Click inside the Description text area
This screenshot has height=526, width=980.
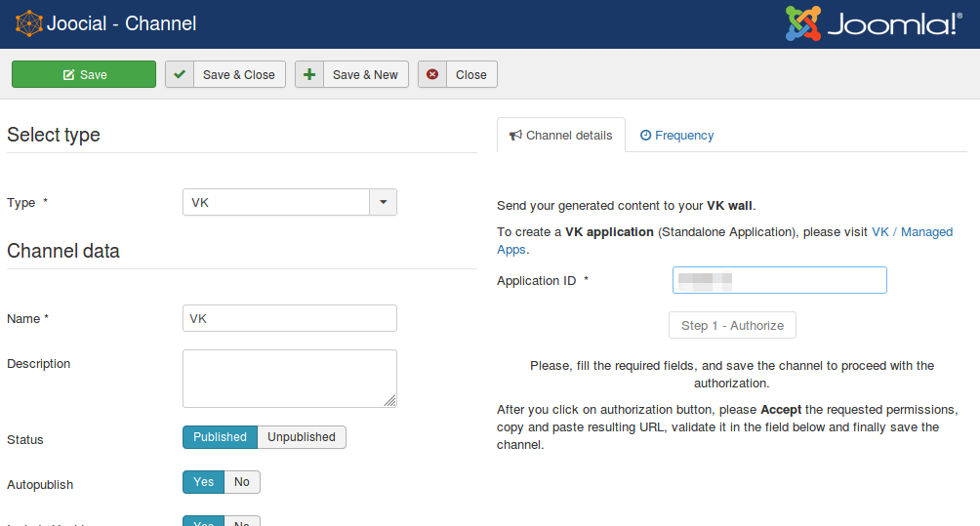[x=289, y=379]
